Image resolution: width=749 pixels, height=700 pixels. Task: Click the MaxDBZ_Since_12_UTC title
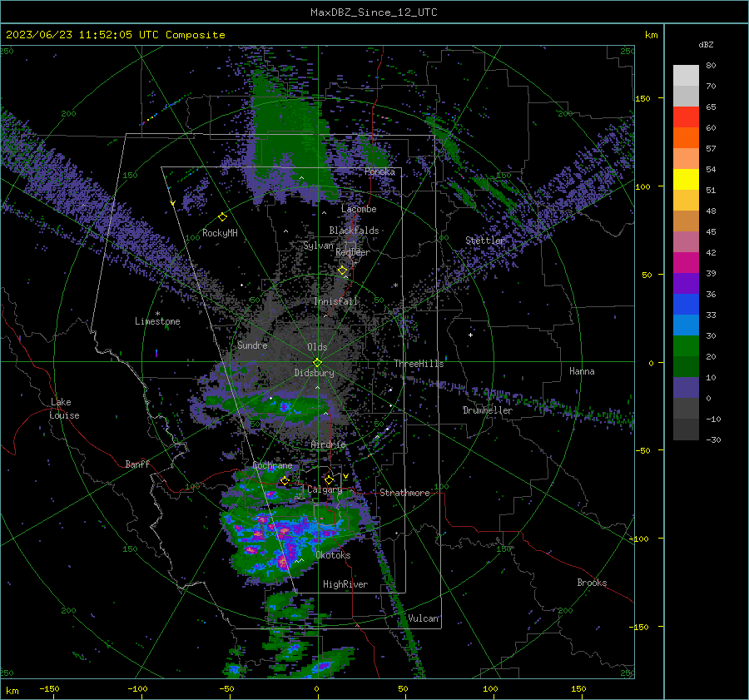click(374, 12)
